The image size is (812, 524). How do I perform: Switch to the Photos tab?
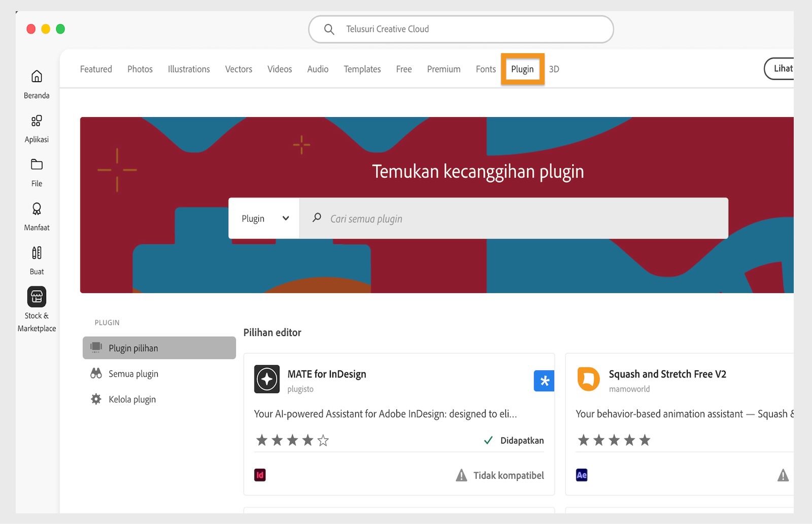[140, 69]
